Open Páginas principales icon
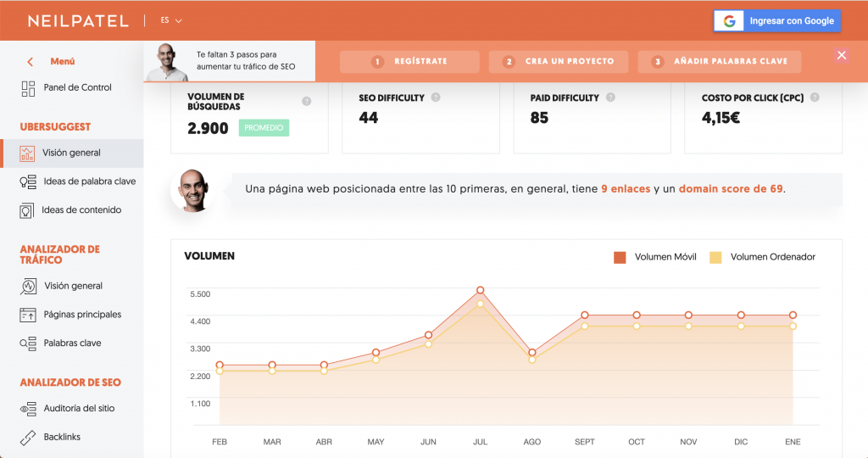The height and width of the screenshot is (458, 868). tap(28, 315)
